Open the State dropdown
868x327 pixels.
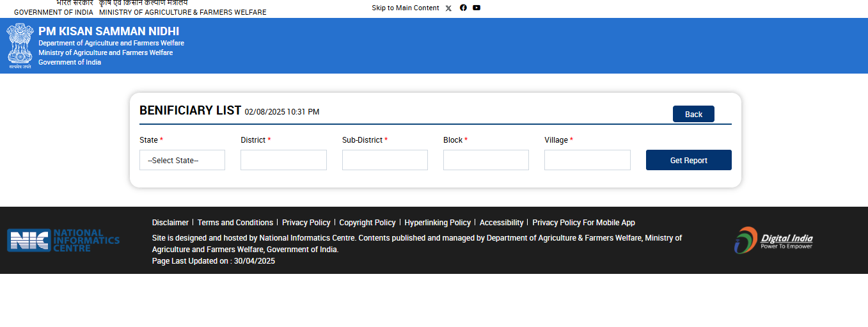pos(182,160)
